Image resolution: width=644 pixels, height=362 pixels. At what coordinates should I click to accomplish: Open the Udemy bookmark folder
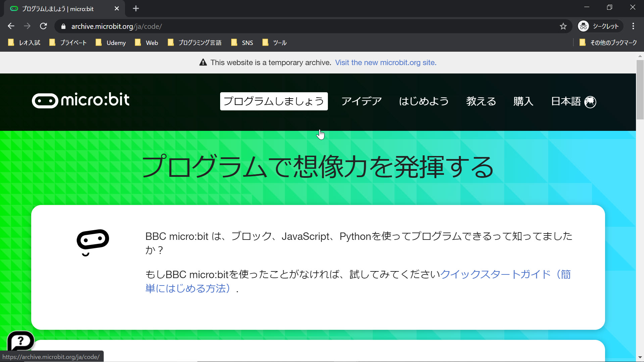(x=111, y=43)
